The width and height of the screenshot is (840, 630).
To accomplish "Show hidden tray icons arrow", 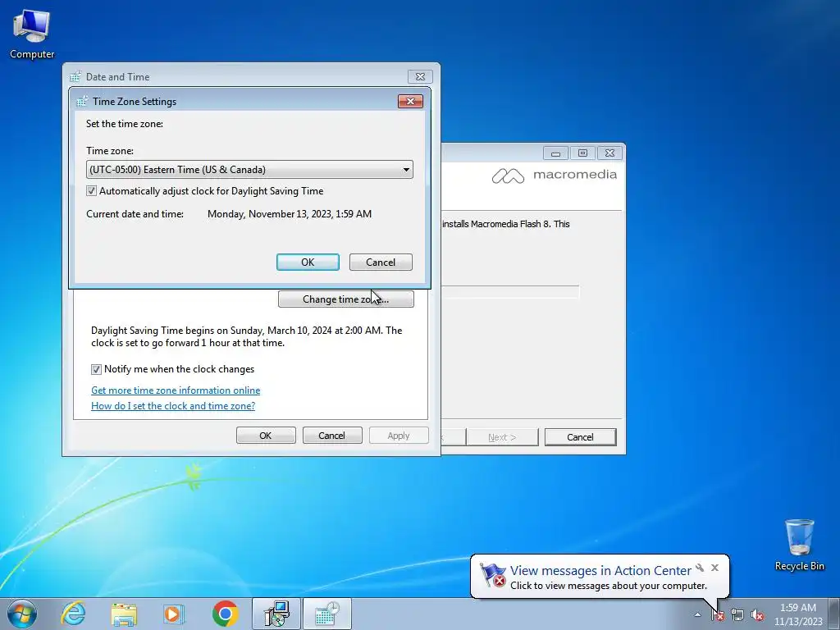I will 697,614.
